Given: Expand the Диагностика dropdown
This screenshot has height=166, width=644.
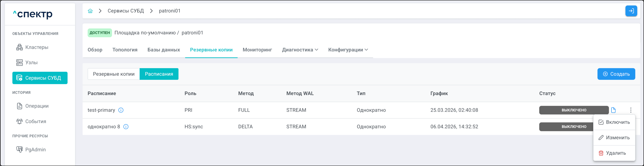Looking at the screenshot, I should pyautogui.click(x=300, y=50).
